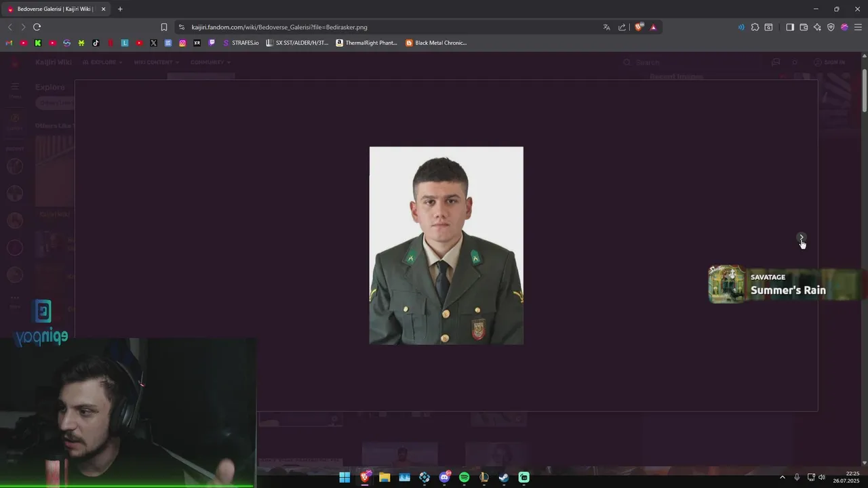
Task: Open the KR bookmark icon
Action: (197, 43)
